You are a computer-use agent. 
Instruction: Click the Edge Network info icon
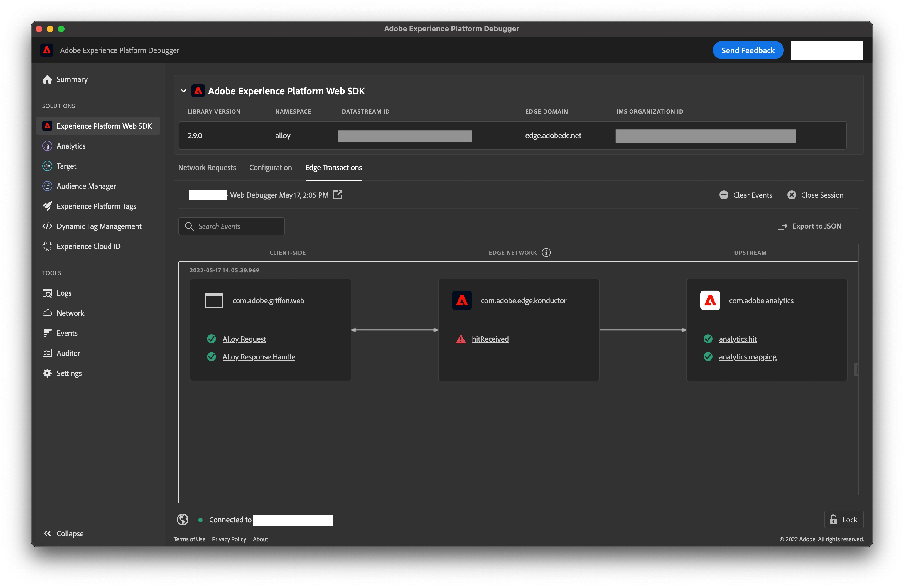546,253
